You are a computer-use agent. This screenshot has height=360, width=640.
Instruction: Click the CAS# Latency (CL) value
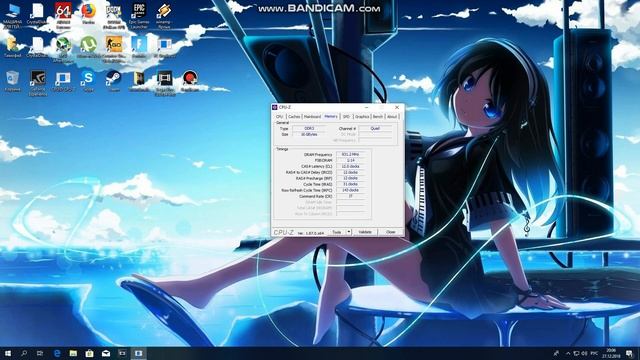click(350, 167)
